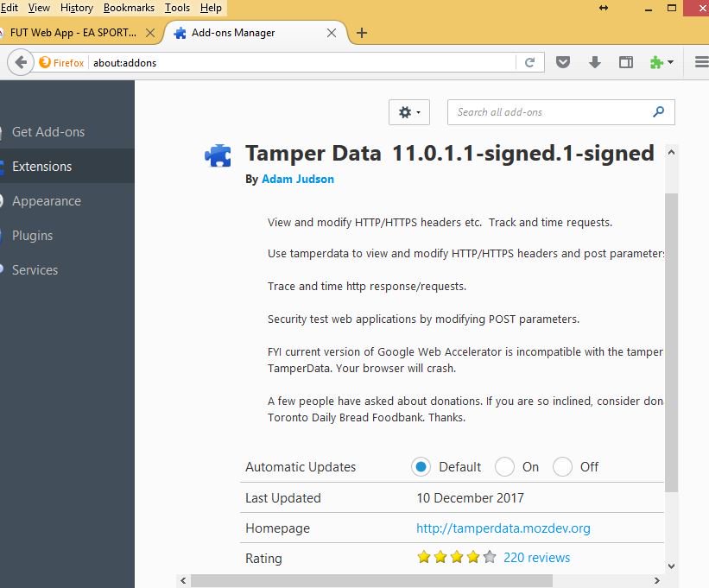
Task: Click the Search all add-ons field
Action: pos(561,112)
